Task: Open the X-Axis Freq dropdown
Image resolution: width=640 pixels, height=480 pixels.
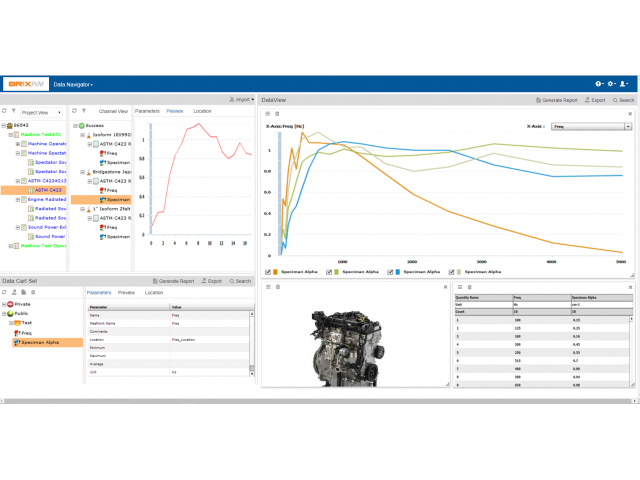Action: (x=592, y=127)
